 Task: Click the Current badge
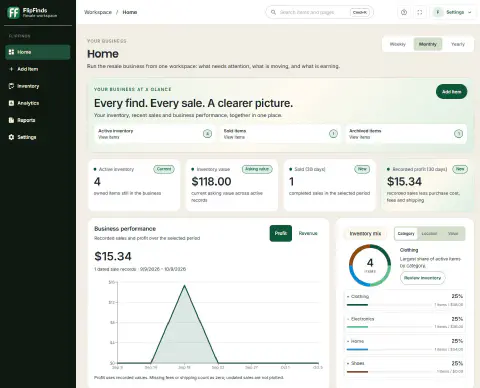pos(164,169)
